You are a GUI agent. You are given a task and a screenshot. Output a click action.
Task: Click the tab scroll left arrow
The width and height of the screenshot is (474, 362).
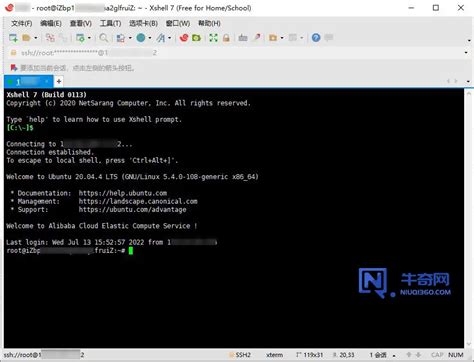pyautogui.click(x=449, y=81)
